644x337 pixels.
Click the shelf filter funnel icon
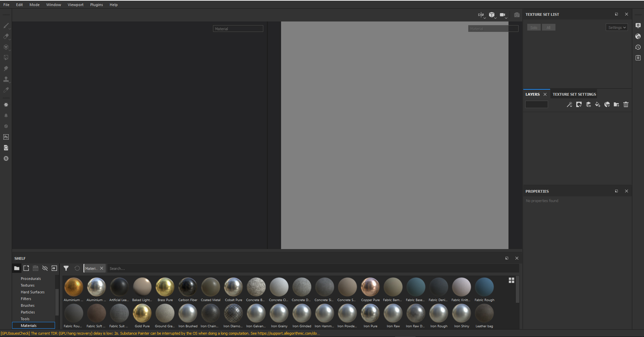[x=66, y=268]
